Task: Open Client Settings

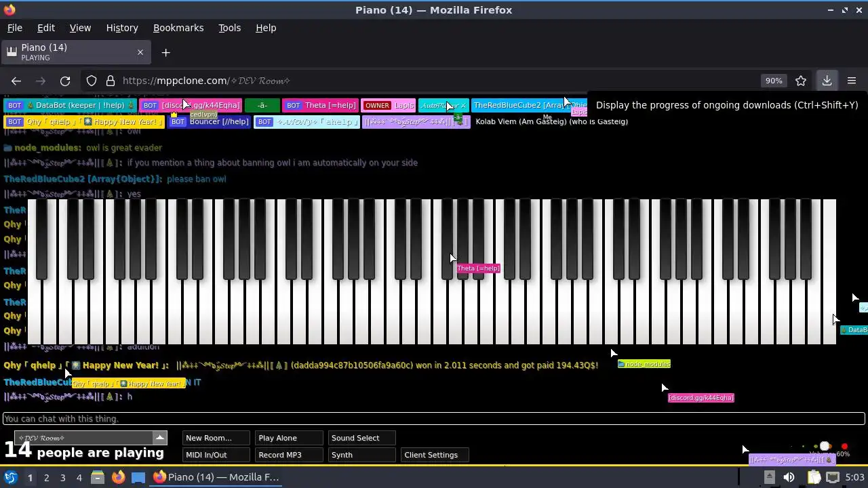Action: tap(435, 455)
